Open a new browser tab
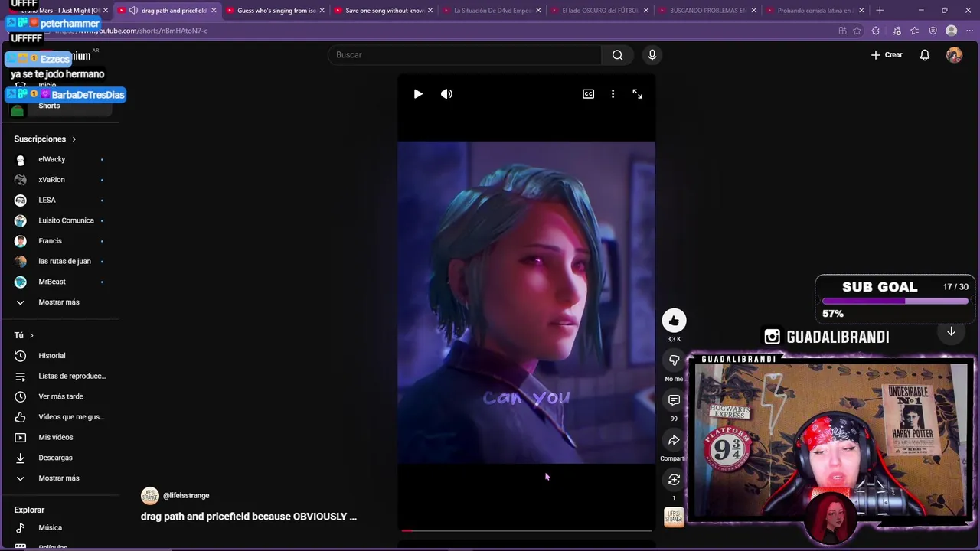Viewport: 980px width, 551px height. (x=880, y=11)
